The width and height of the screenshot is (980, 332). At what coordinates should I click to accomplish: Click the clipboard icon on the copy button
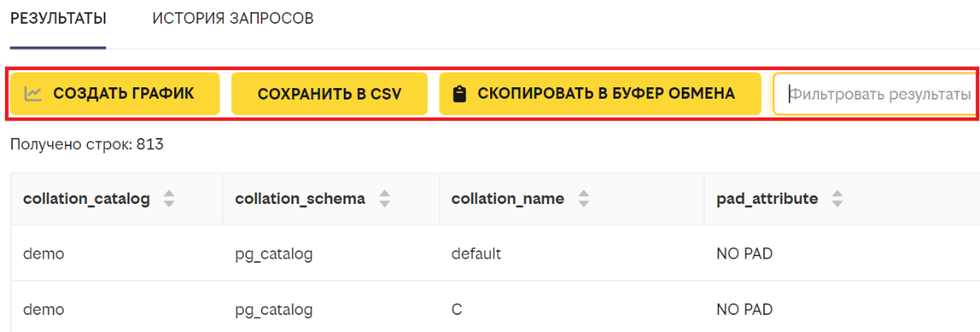[460, 94]
